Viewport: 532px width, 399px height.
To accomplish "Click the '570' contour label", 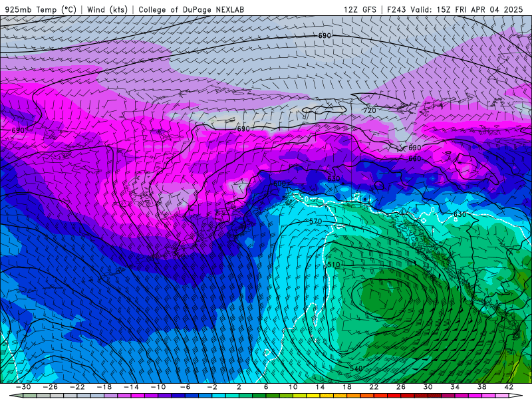I will coord(315,221).
